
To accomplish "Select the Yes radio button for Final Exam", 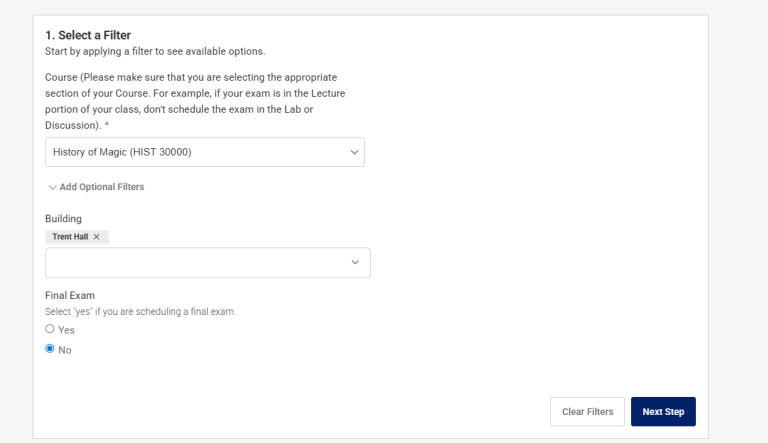I will pyautogui.click(x=50, y=329).
